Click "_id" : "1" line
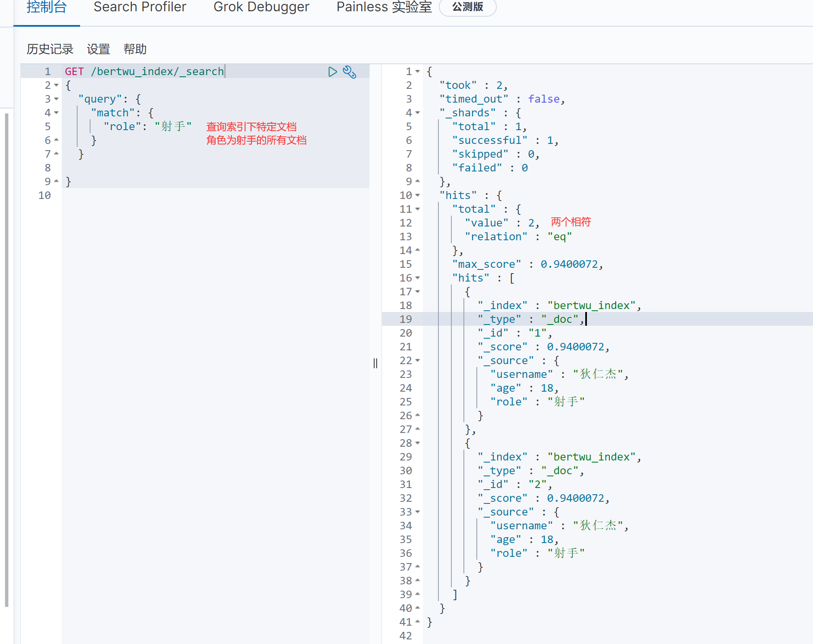 pyautogui.click(x=515, y=333)
